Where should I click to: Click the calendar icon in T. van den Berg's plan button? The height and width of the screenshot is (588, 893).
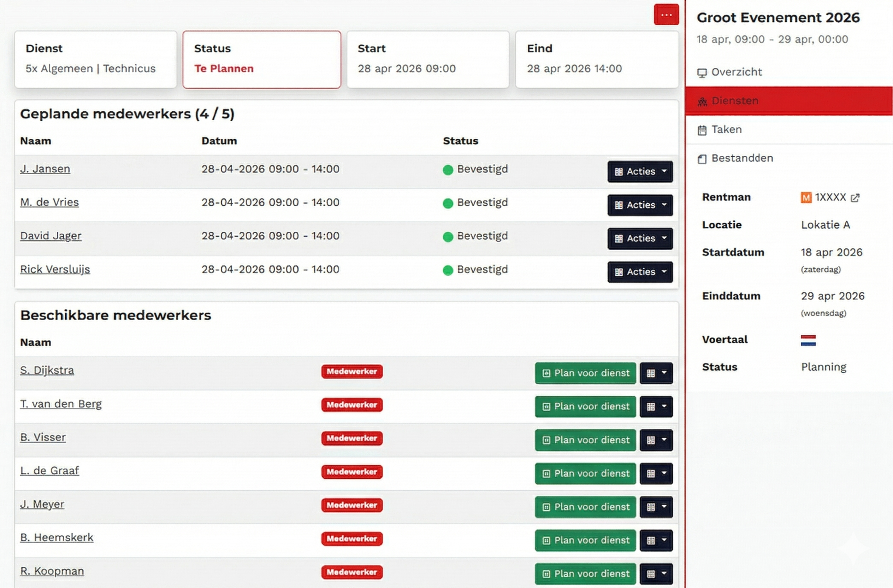pos(546,406)
